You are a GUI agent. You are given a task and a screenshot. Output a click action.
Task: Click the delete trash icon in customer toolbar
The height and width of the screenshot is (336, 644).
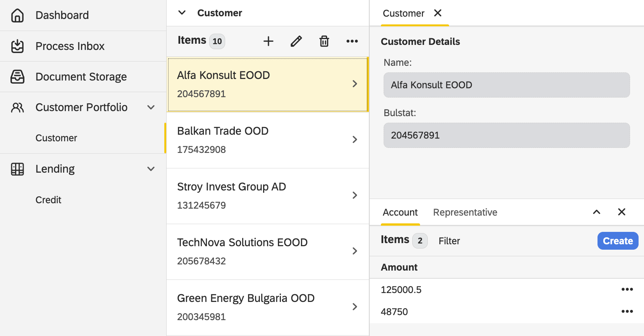click(324, 41)
